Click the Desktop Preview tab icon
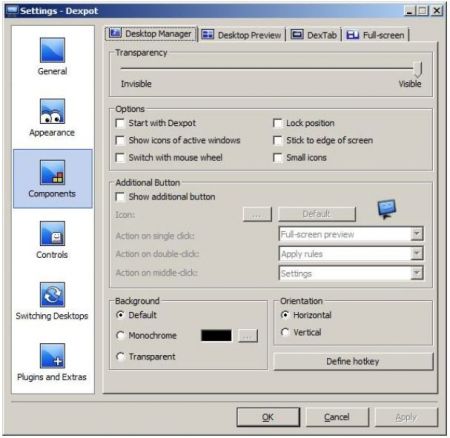The image size is (450, 438). [x=207, y=34]
